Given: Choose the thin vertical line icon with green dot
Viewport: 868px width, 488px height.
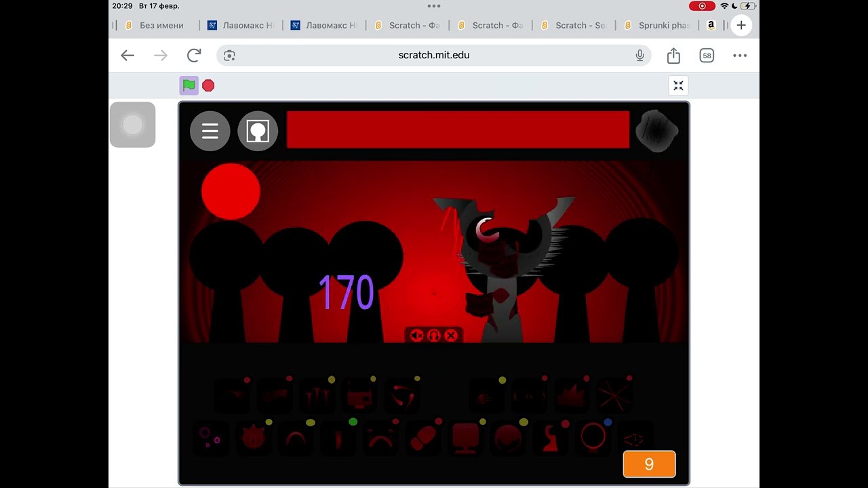Looking at the screenshot, I should 338,437.
